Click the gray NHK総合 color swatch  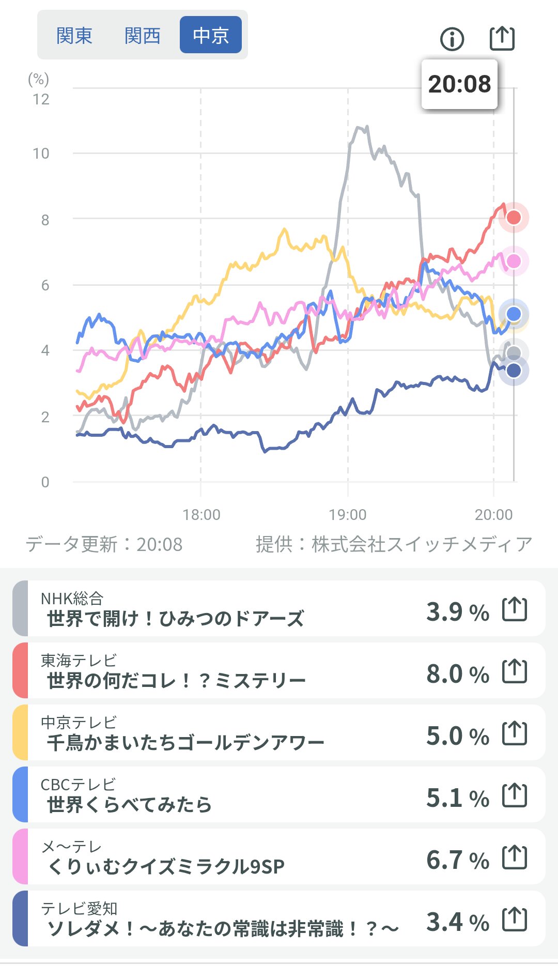coord(20,608)
